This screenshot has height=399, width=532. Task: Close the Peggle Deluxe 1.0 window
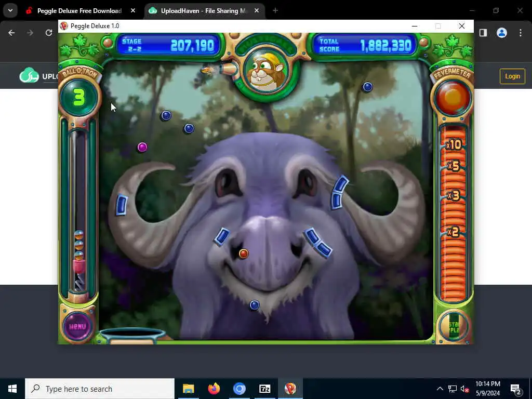[462, 26]
